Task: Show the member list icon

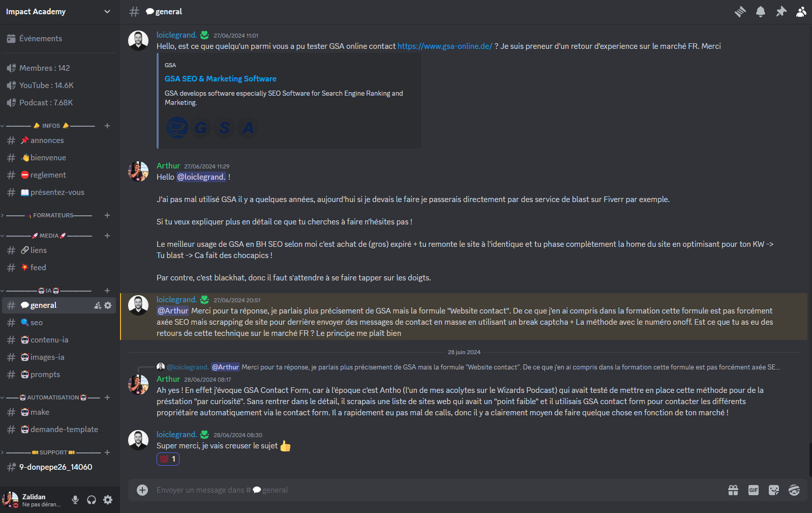Action: tap(801, 12)
